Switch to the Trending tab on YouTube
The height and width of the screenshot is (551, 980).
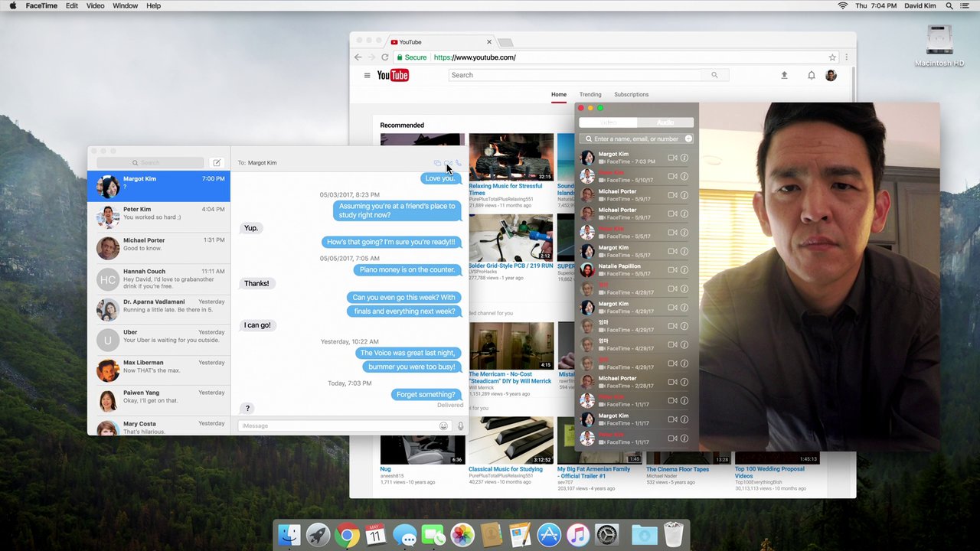point(590,95)
